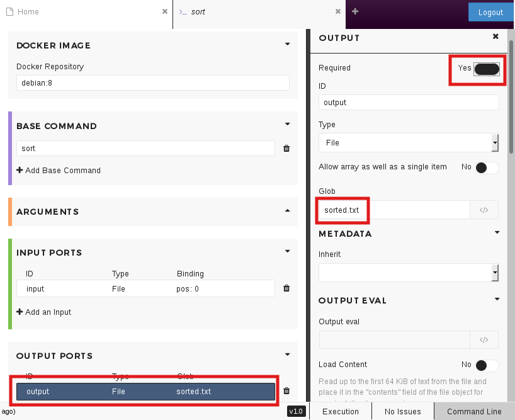The image size is (515, 420).
Task: Click the Docker Repository input field
Action: [x=152, y=82]
